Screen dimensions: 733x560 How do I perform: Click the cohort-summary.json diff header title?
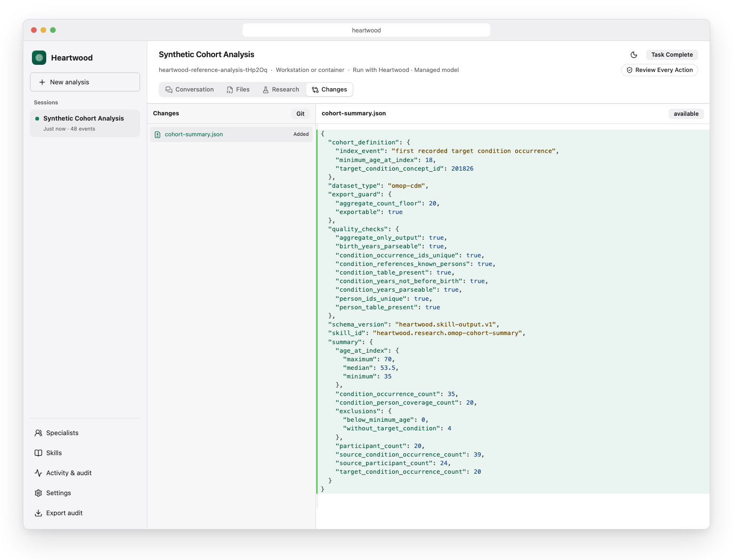[354, 113]
